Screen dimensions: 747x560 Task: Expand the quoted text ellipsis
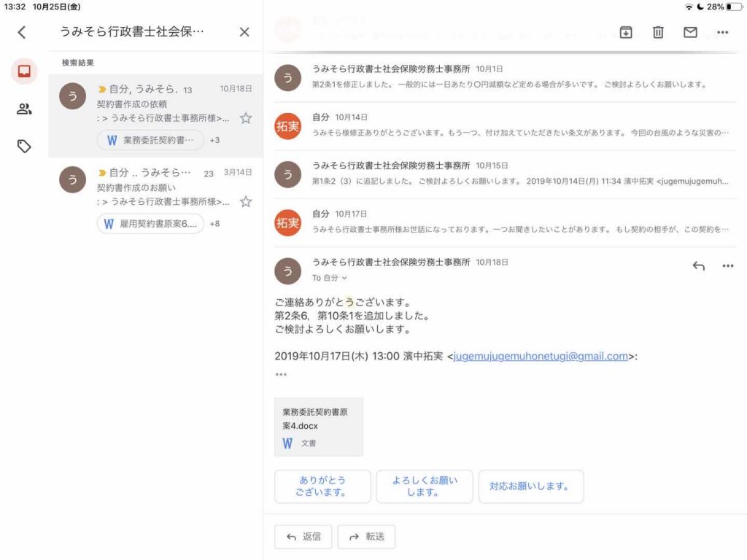point(281,375)
